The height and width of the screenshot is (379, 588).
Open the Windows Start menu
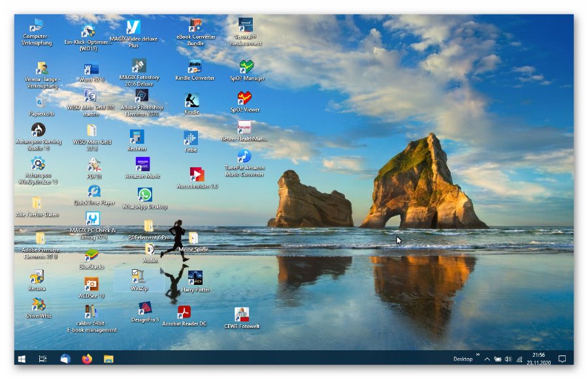[22, 359]
